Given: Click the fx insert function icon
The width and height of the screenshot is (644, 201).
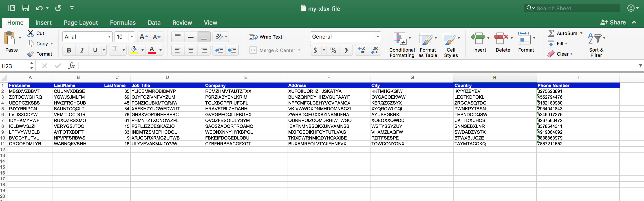Looking at the screenshot, I should [71, 66].
